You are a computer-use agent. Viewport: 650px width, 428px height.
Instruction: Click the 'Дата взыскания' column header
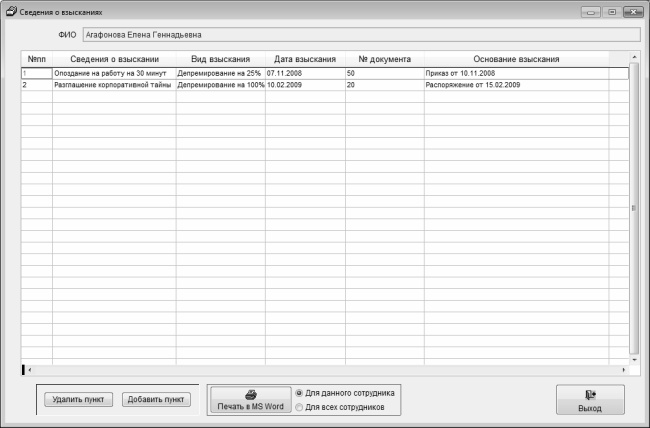[305, 59]
